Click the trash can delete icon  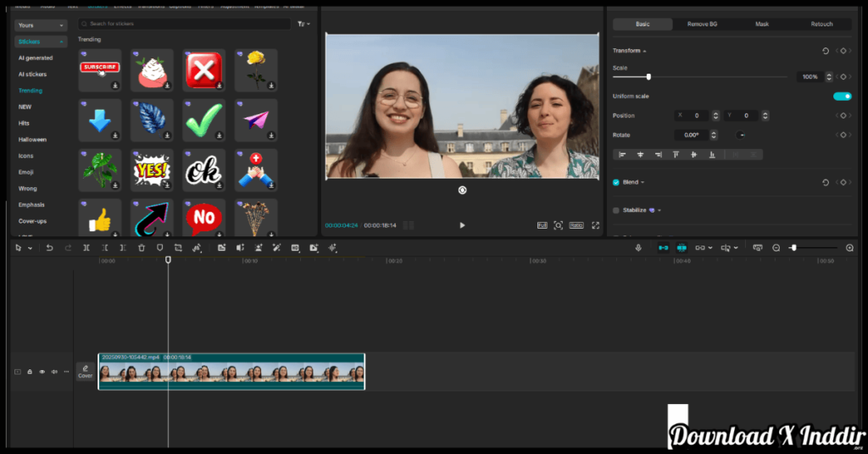tap(142, 248)
